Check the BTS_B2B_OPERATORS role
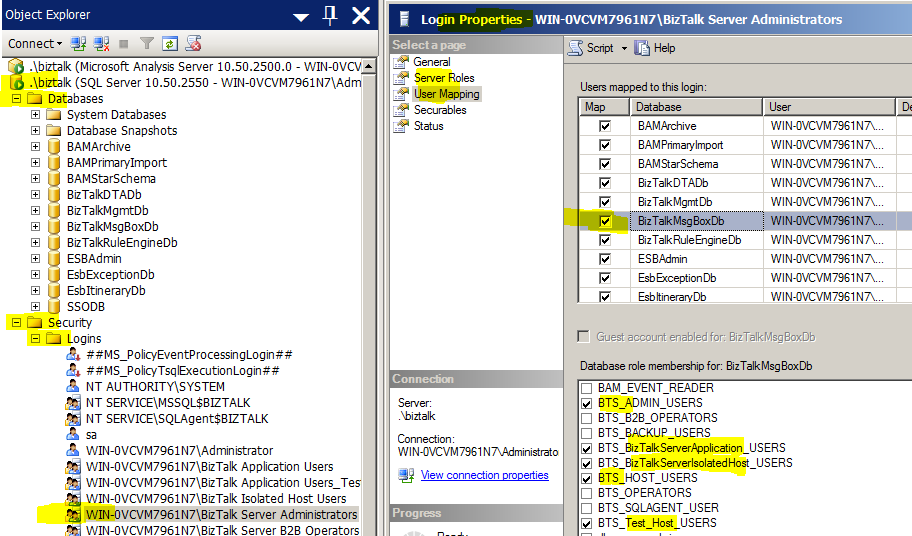This screenshot has width=912, height=536. 586,419
